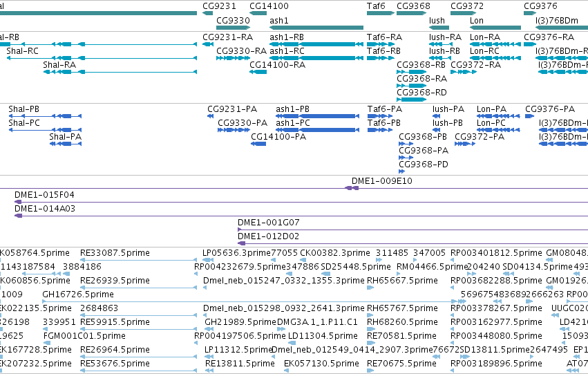This screenshot has height=374, width=588.
Task: Click the ash1-PB protein label
Action: pos(292,109)
